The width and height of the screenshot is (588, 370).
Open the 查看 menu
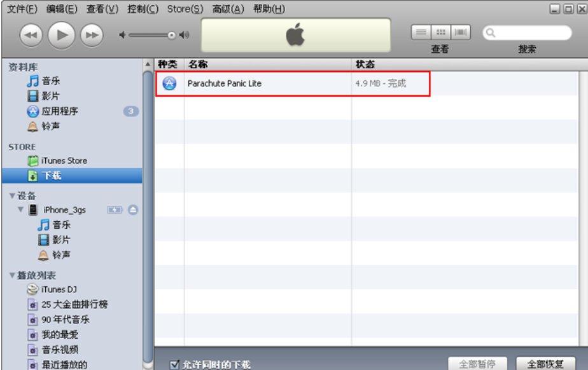pos(102,9)
